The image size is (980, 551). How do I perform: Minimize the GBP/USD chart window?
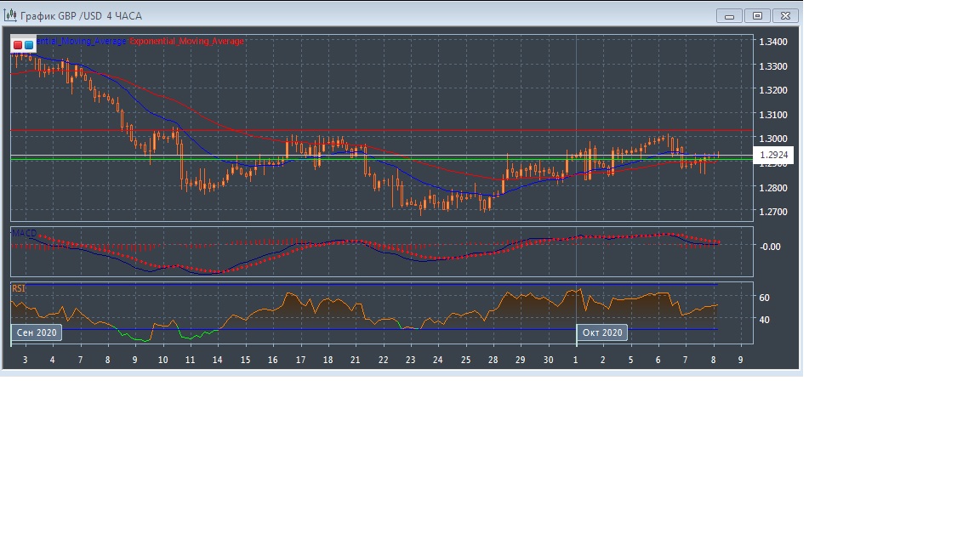729,15
